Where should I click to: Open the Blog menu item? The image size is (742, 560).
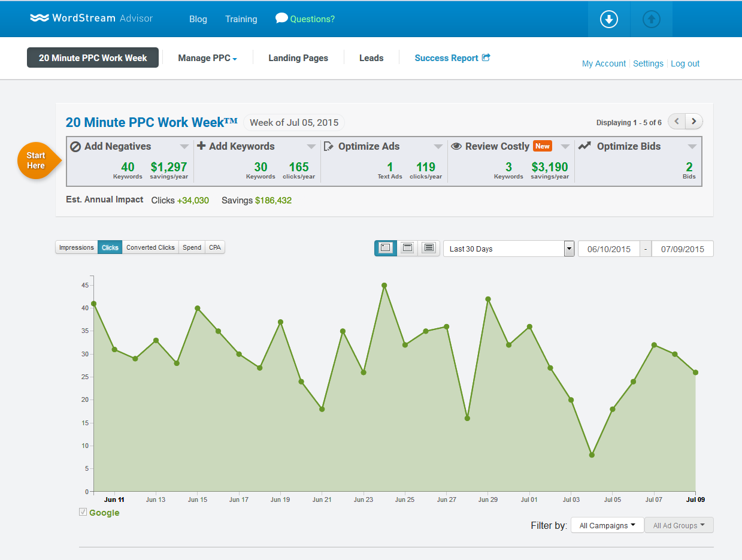(x=198, y=19)
